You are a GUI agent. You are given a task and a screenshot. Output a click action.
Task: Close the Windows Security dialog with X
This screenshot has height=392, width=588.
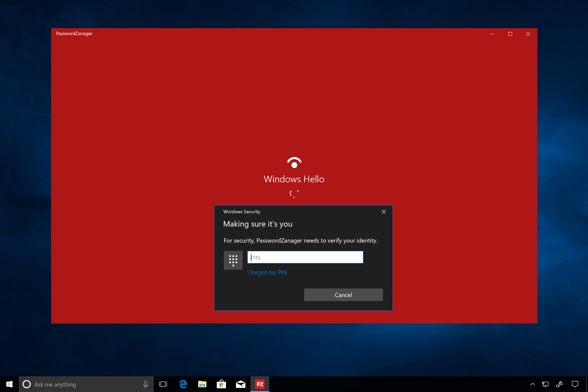tap(384, 212)
